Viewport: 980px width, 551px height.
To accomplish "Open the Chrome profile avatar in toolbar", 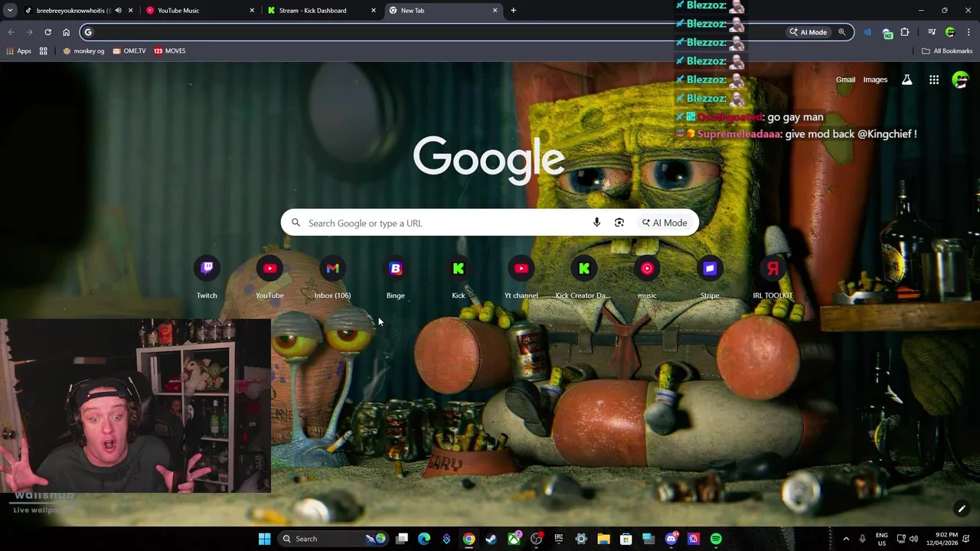I will [x=950, y=32].
